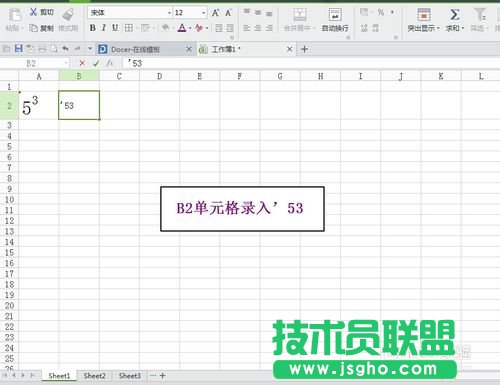Align text to vertical middle
This screenshot has height=385, width=500.
(258, 12)
